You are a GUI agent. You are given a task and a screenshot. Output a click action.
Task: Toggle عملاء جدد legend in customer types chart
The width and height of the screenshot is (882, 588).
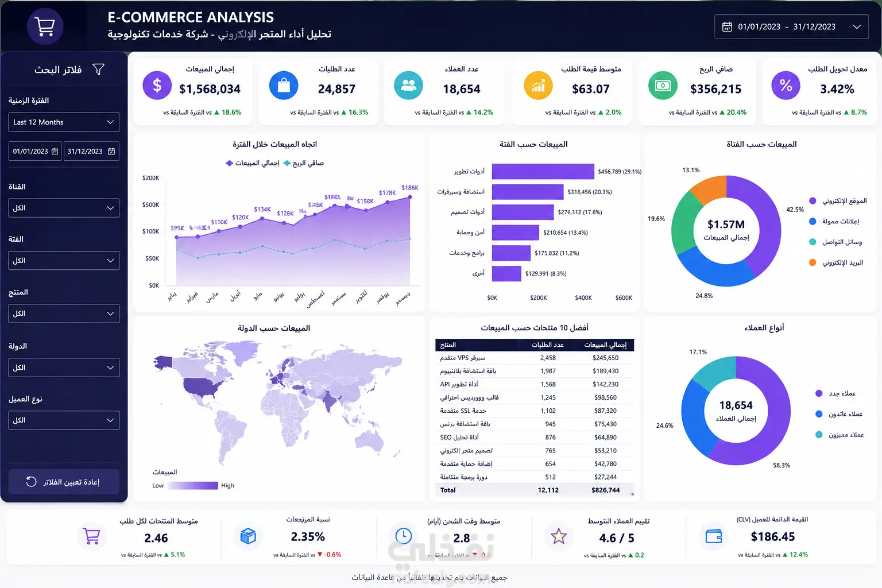tap(835, 393)
